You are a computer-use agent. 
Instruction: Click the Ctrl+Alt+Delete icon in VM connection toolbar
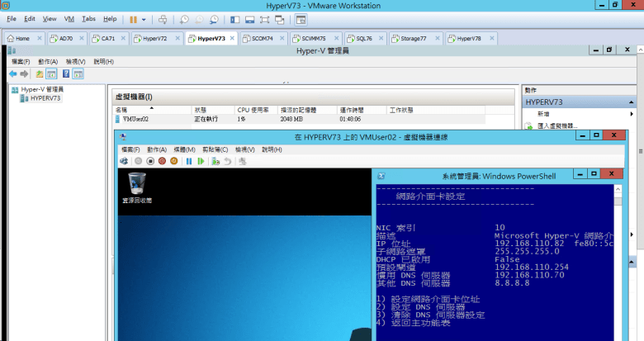click(125, 161)
